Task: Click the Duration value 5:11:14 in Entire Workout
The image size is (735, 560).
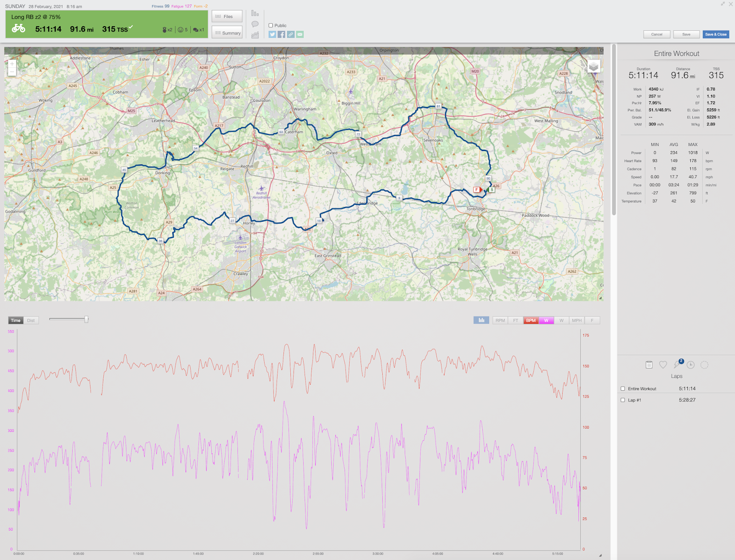Action: [643, 75]
